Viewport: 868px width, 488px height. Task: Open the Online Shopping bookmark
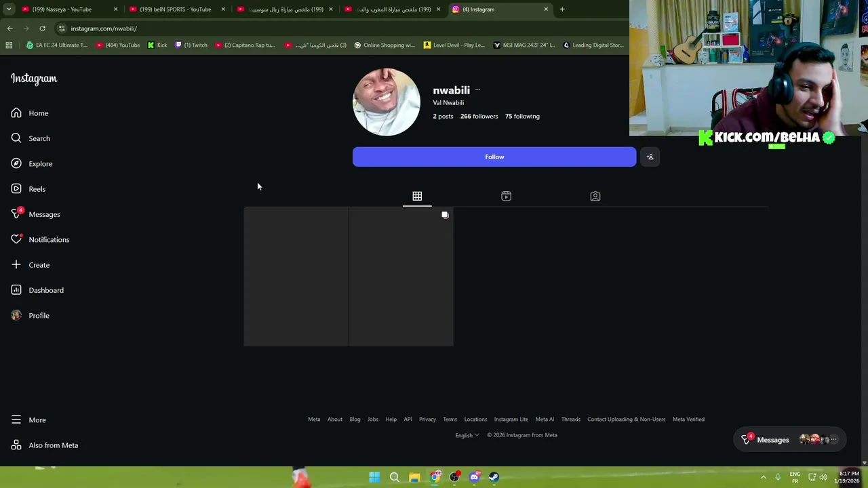point(384,45)
